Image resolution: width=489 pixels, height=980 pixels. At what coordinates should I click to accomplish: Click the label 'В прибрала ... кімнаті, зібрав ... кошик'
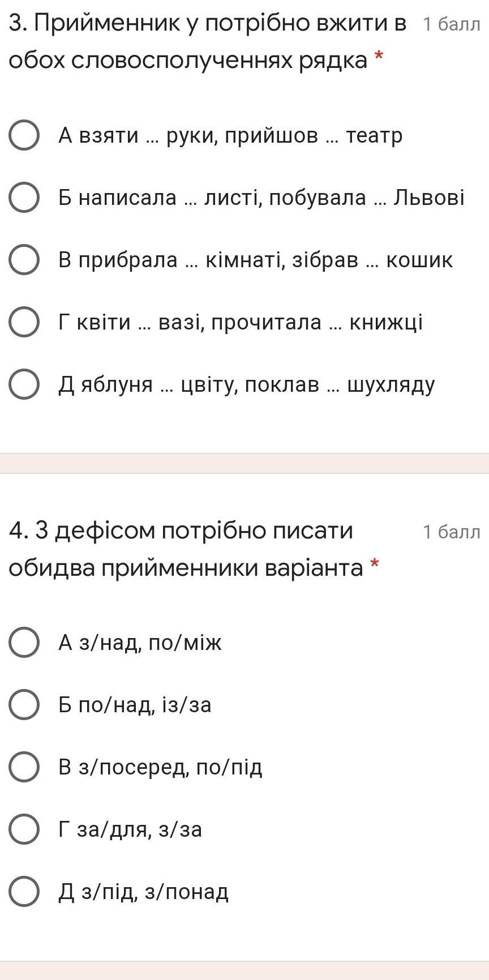255,260
